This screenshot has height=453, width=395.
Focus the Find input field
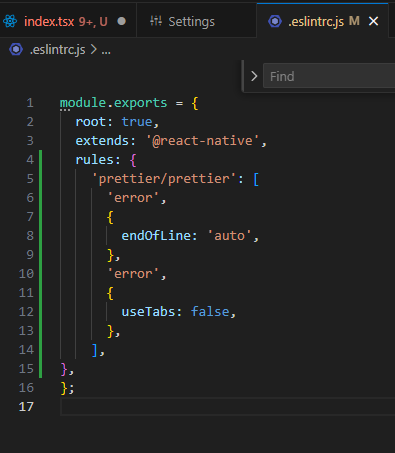click(x=329, y=76)
